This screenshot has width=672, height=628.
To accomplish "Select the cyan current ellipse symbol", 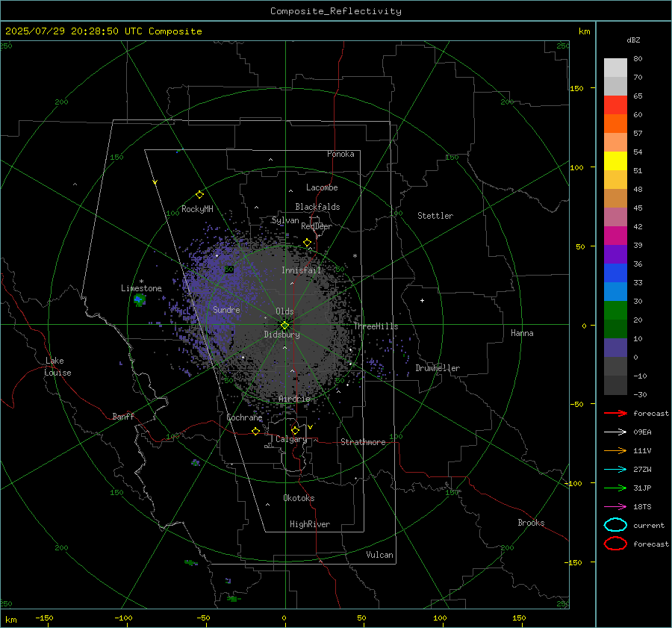I will click(615, 525).
